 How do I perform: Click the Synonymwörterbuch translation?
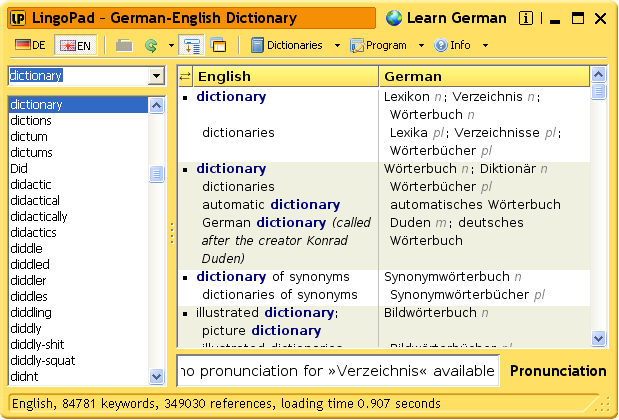(446, 277)
